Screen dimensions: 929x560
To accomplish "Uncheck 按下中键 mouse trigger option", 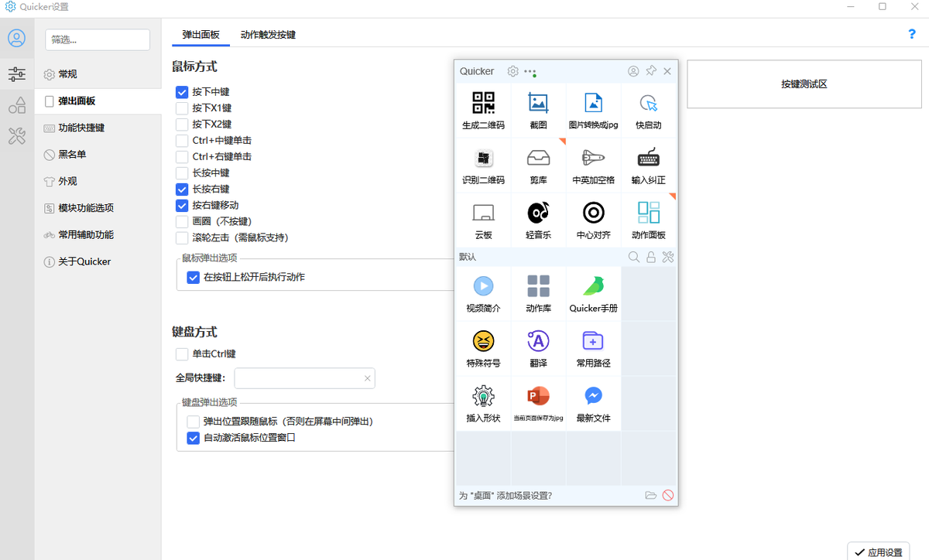I will 181,91.
